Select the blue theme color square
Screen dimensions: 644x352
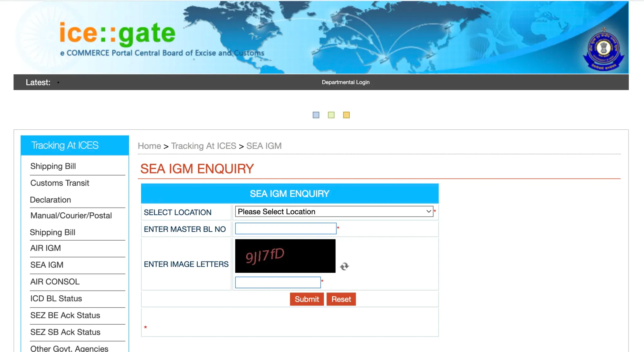[316, 115]
